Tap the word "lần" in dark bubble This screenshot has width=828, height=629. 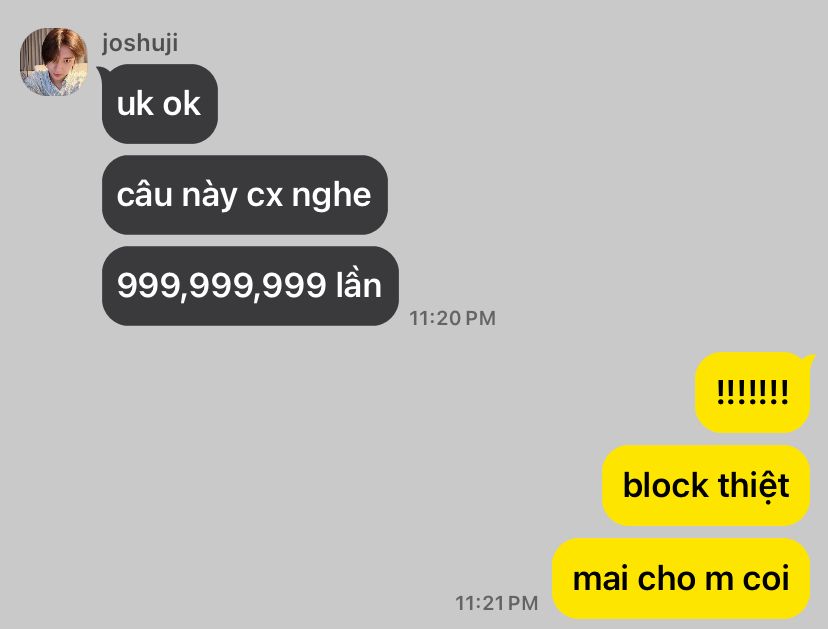click(x=359, y=284)
